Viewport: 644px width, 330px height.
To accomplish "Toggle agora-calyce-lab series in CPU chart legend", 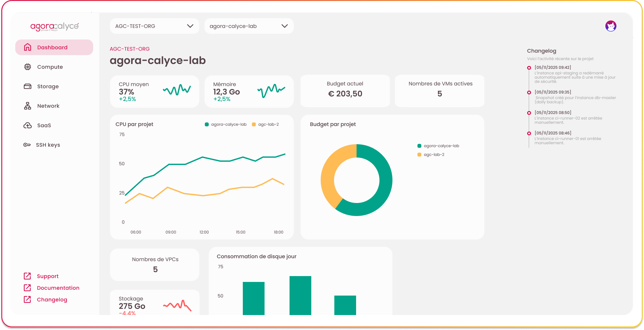I will coord(226,124).
